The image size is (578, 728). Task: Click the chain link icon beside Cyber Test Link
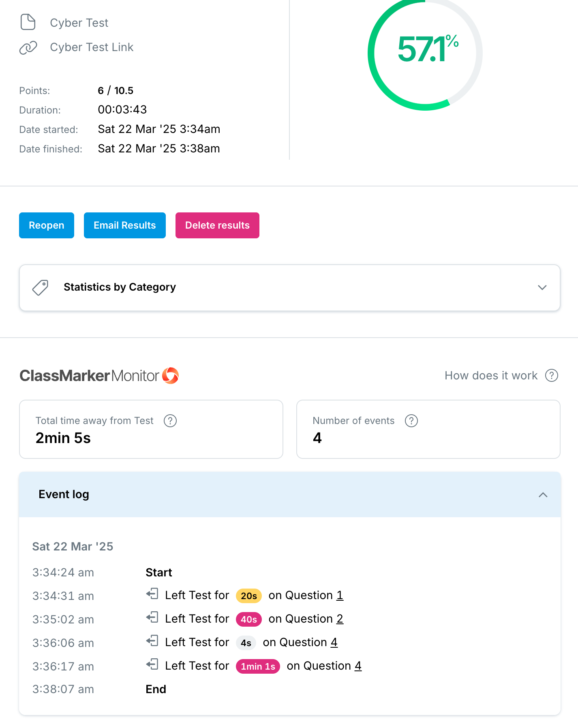28,47
